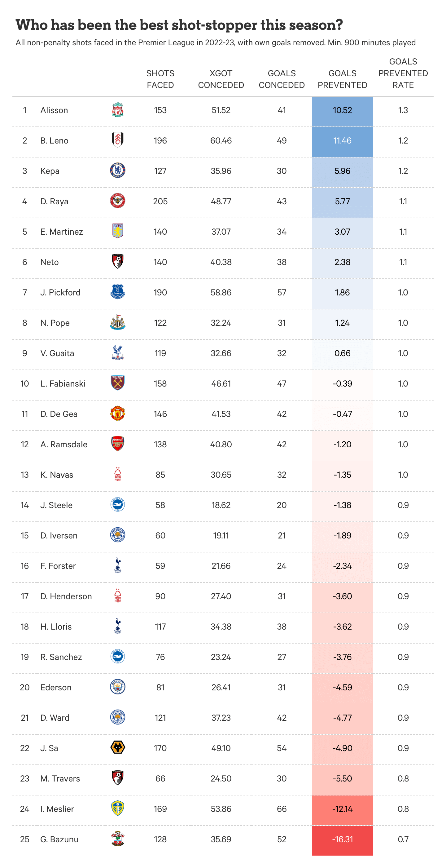Click the Shots Faced column header

point(160,79)
